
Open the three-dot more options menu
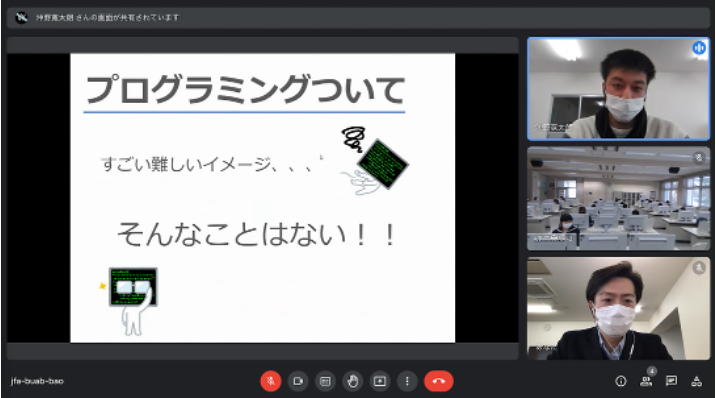point(407,381)
